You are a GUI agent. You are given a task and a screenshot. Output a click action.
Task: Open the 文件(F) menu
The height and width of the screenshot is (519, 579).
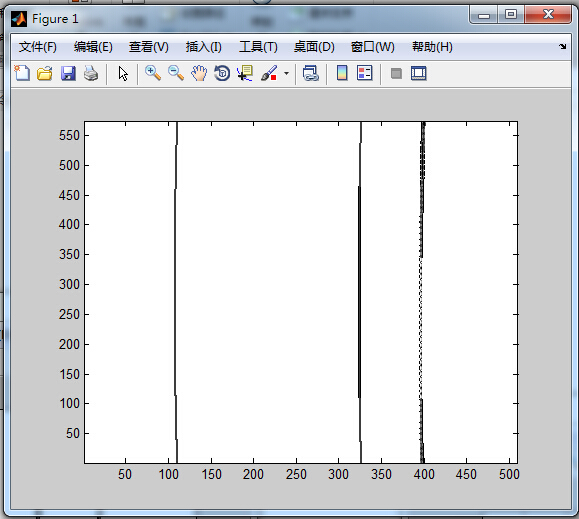pyautogui.click(x=38, y=47)
